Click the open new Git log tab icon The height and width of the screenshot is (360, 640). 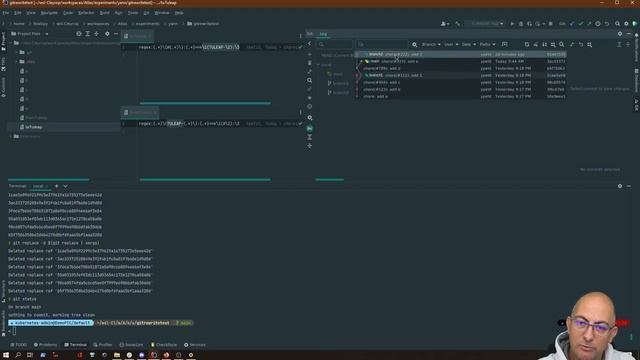coord(504,44)
